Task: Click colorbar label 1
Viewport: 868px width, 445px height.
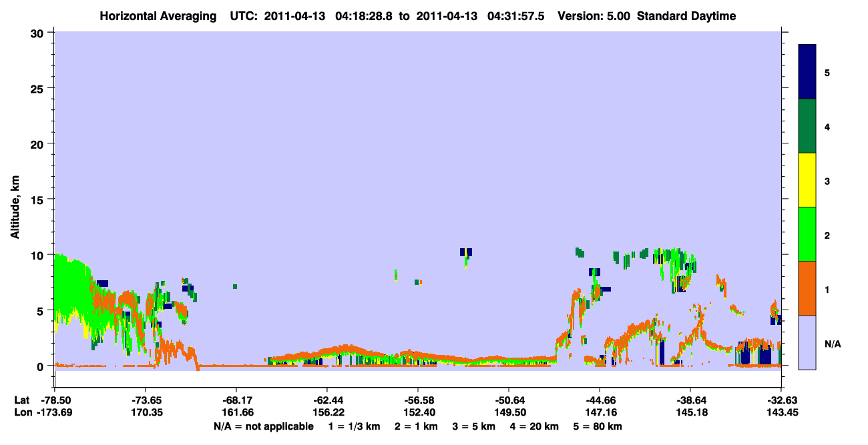Action: click(827, 289)
